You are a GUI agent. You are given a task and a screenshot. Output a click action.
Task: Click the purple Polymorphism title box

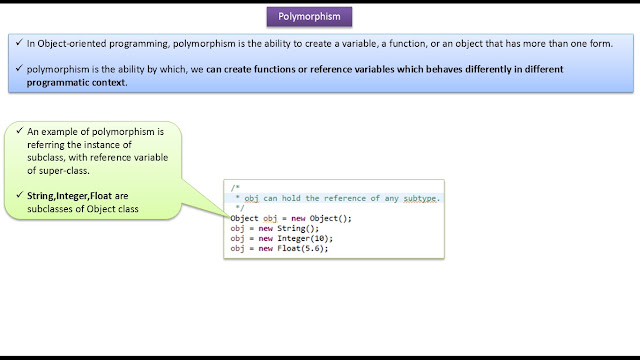(x=309, y=17)
